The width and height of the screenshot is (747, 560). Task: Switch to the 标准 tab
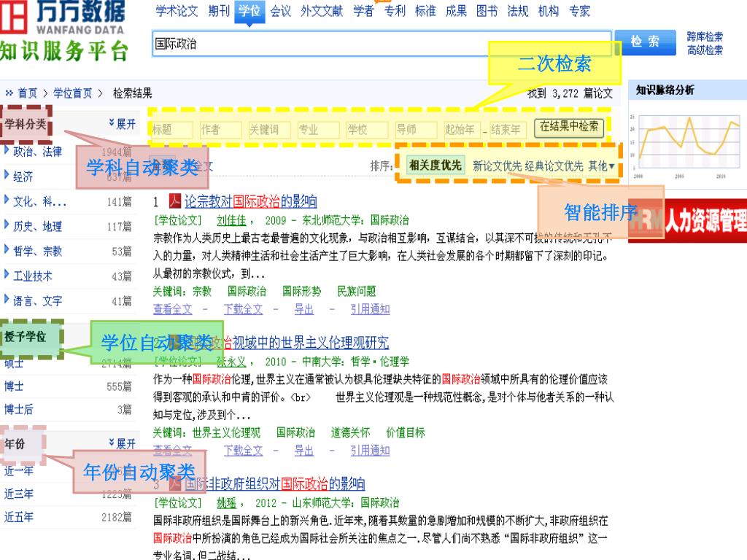click(425, 11)
